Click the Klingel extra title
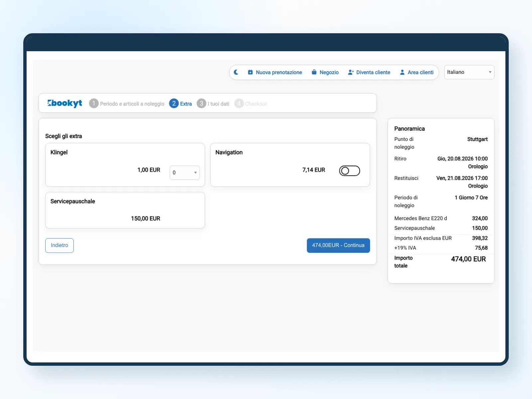 59,152
